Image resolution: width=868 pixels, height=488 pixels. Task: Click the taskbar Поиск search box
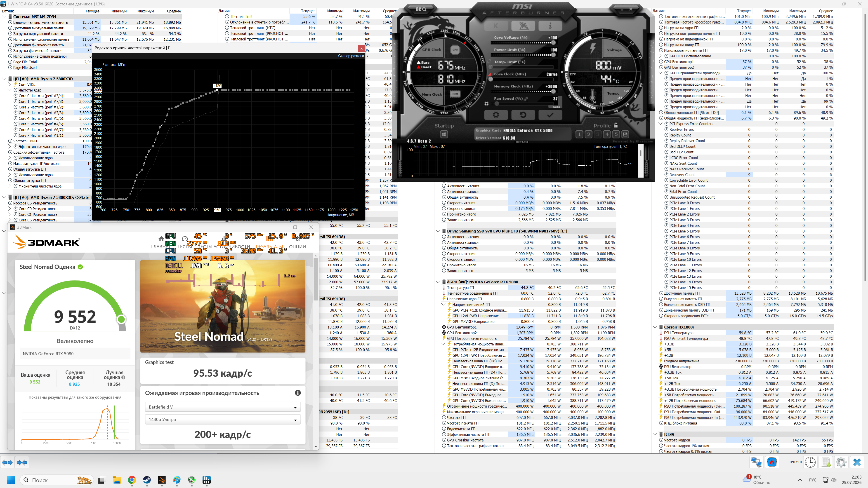57,480
